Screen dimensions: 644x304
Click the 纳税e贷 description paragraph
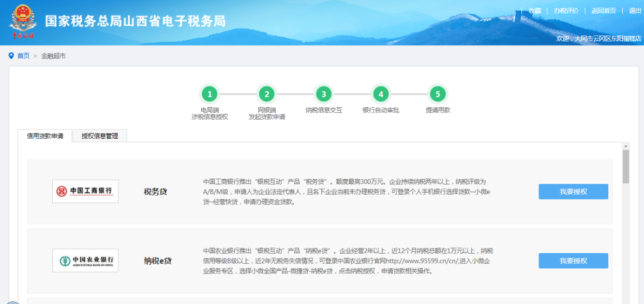tap(348, 261)
